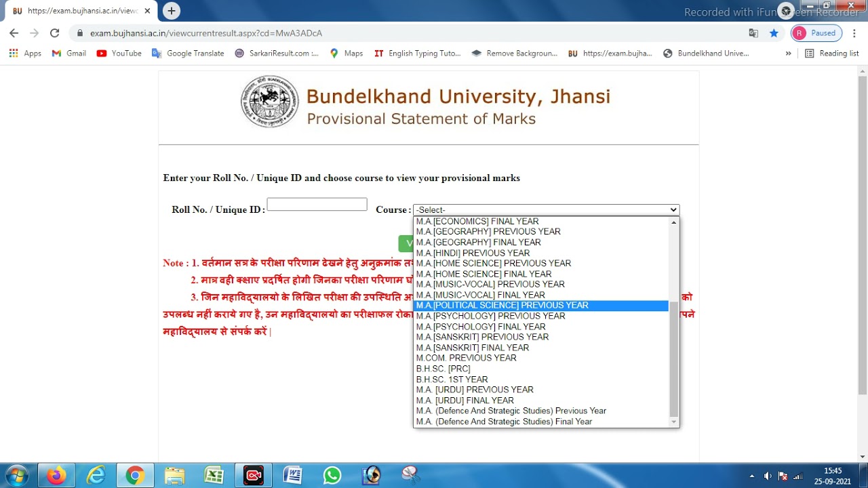Open the Maps bookmark
868x488 pixels.
(x=347, y=53)
